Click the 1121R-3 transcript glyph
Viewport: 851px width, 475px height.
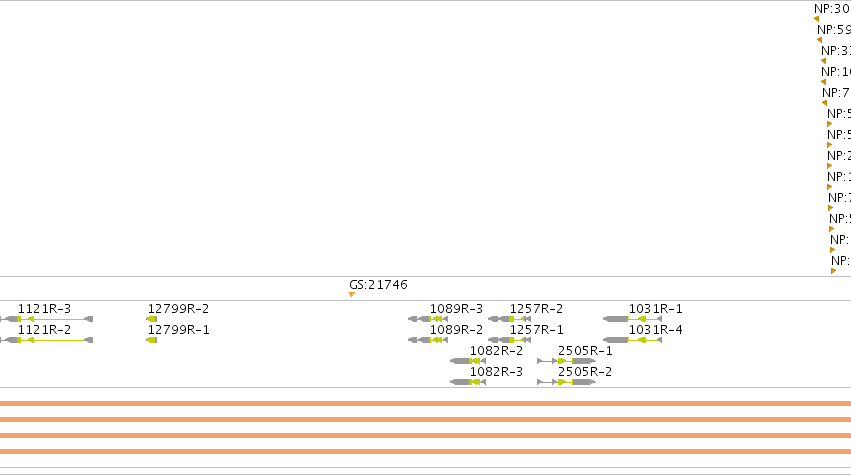pyautogui.click(x=47, y=319)
